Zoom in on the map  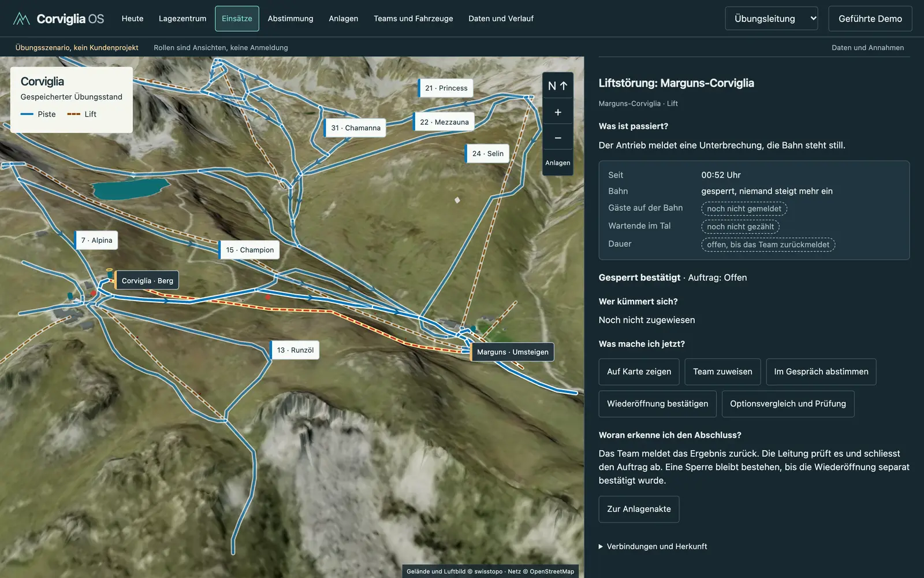click(558, 112)
